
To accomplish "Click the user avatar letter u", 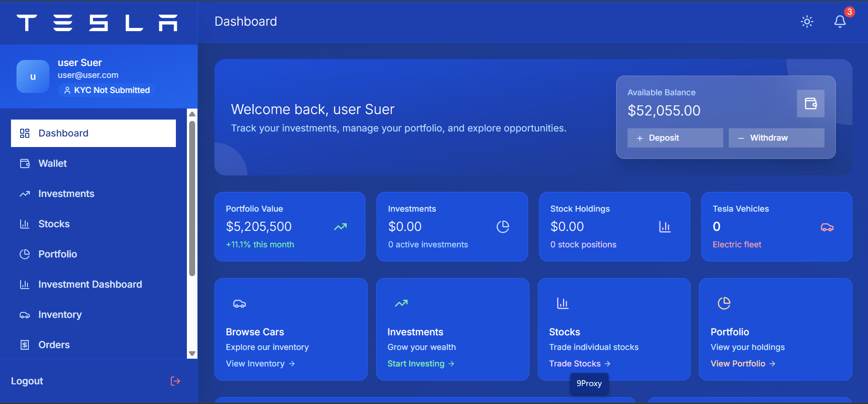I will click(x=33, y=76).
